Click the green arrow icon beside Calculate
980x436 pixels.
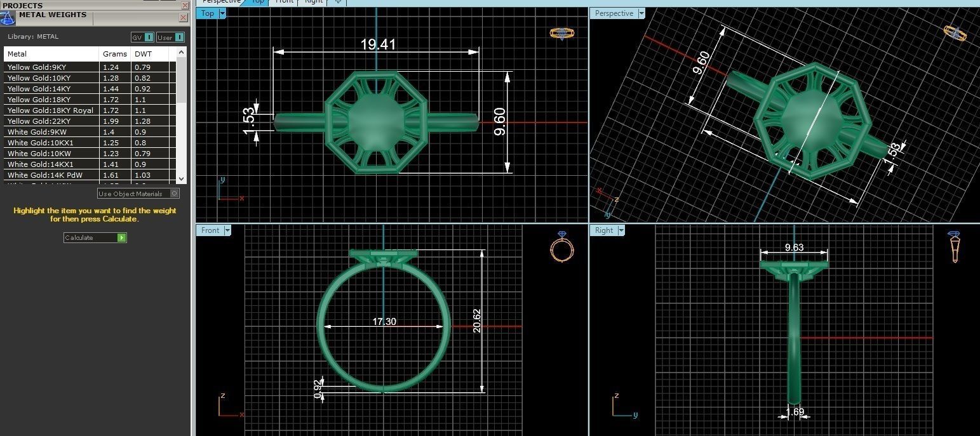click(121, 237)
